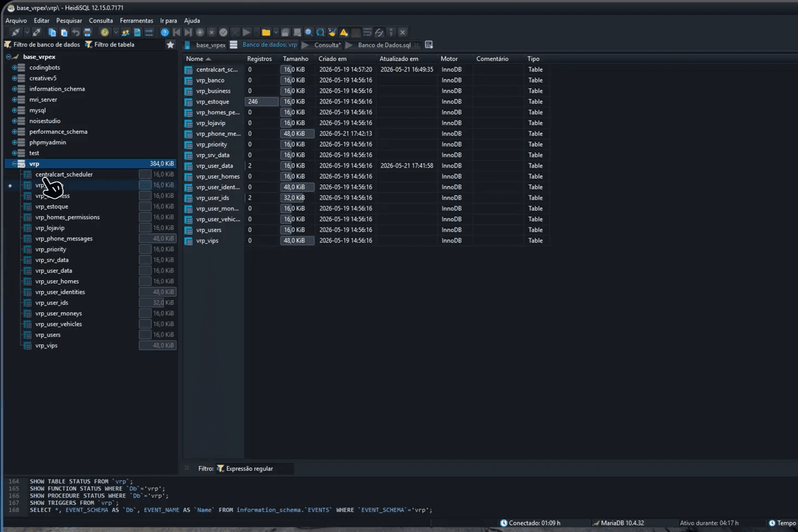Click the Paste toolbar icon
Viewport: 798px width, 532px height.
click(x=64, y=32)
